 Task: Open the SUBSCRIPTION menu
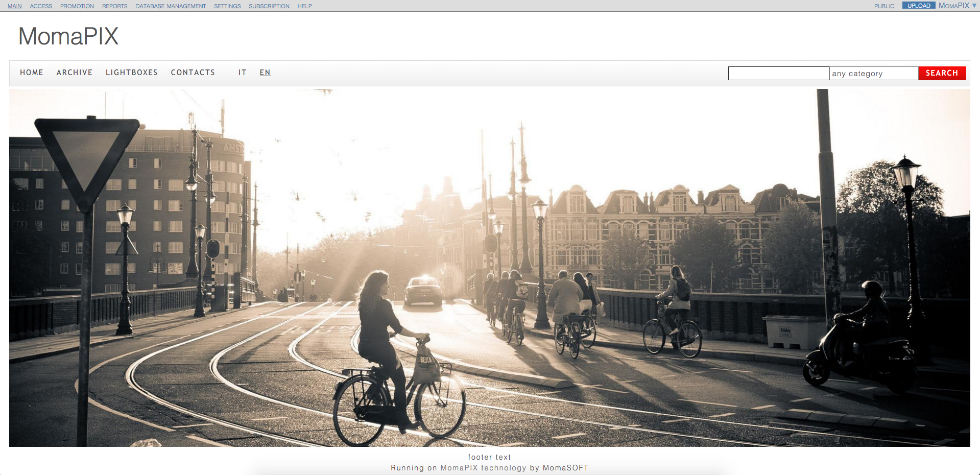point(269,6)
